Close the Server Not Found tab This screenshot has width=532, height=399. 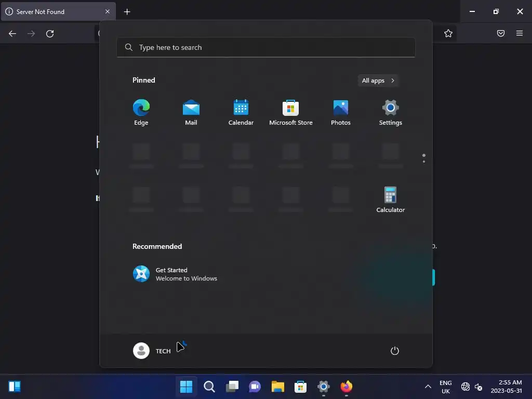108,11
